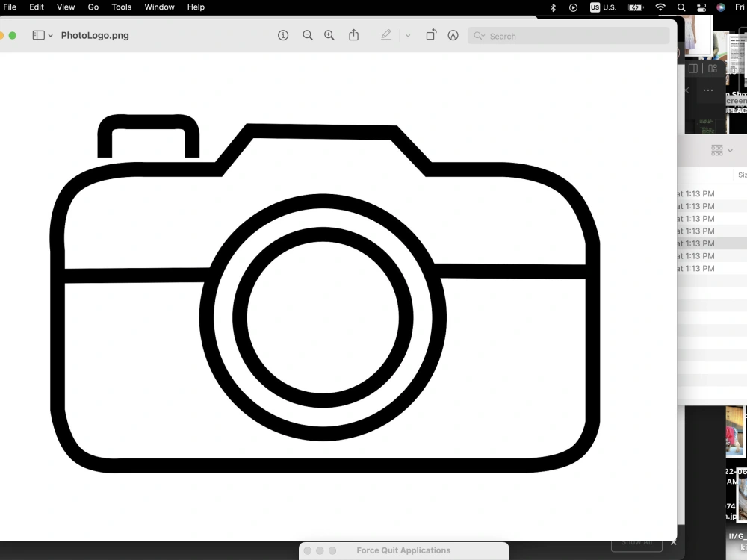Viewport: 747px width, 560px height.
Task: Click the search magnifier icon in field
Action: click(x=478, y=36)
